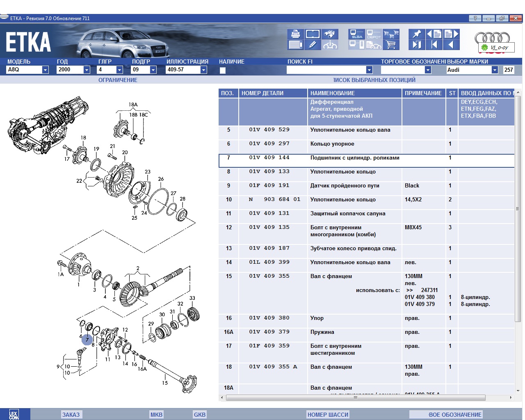Click the pencil edit icon

point(313,45)
